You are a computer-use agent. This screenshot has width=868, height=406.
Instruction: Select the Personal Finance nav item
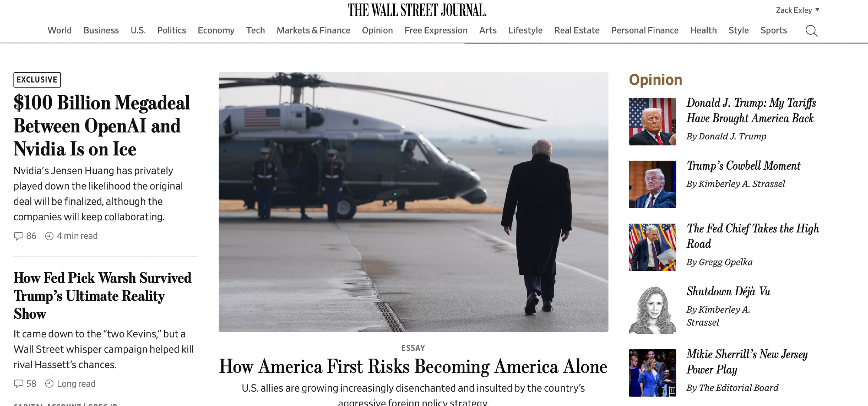[644, 30]
